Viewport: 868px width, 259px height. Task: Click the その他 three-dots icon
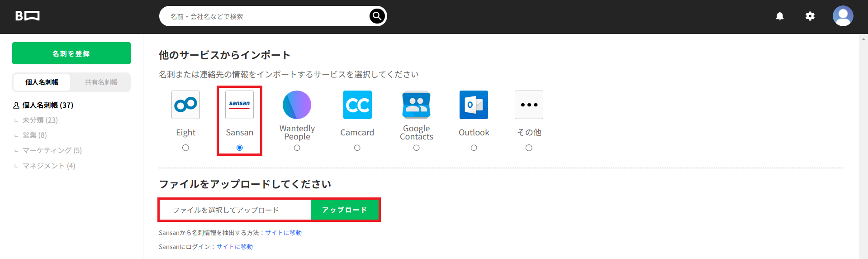(529, 105)
